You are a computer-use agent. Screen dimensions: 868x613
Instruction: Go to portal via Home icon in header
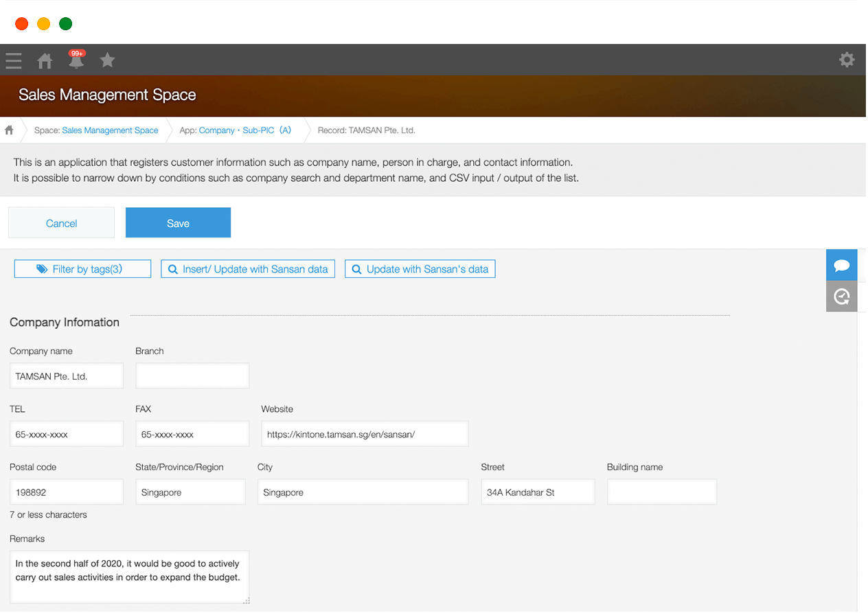[45, 61]
